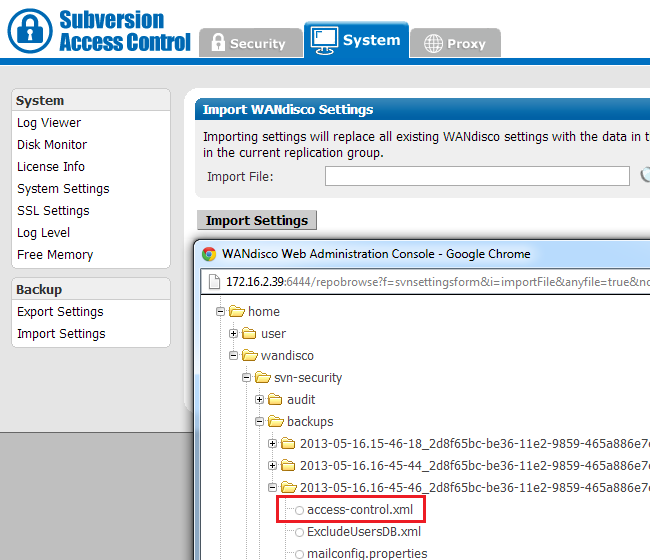Click the Chrome icon in popup title bar

209,254
